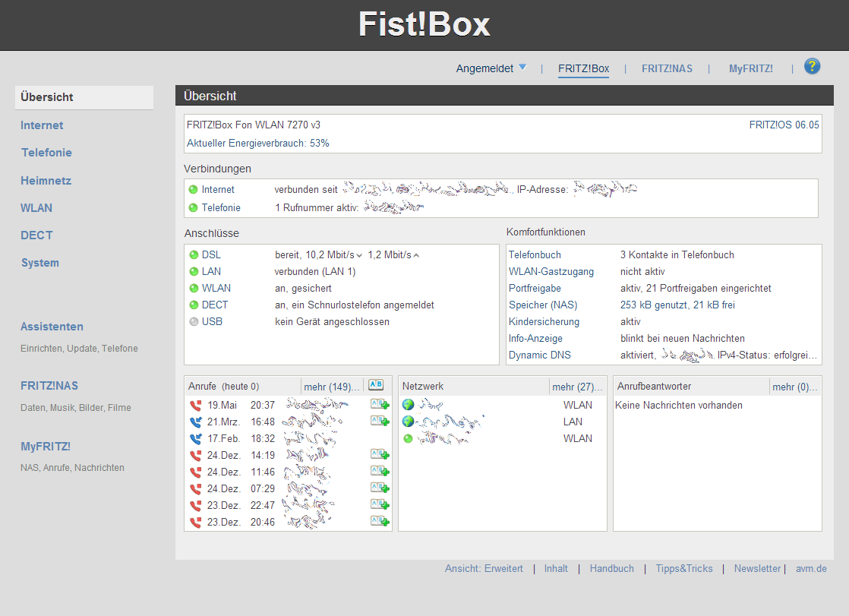Image resolution: width=849 pixels, height=616 pixels.
Task: Click the globe icon of the first WLAN device
Action: tap(408, 404)
